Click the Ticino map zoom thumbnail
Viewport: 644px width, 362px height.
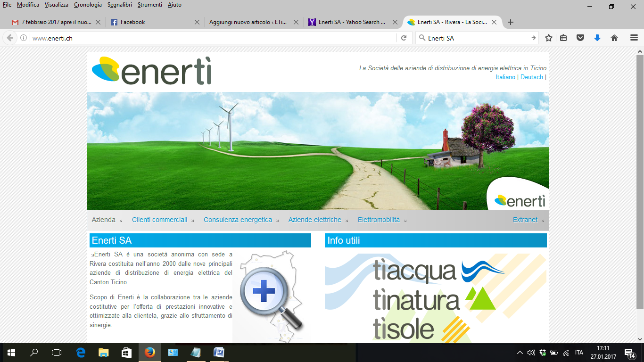point(272,296)
